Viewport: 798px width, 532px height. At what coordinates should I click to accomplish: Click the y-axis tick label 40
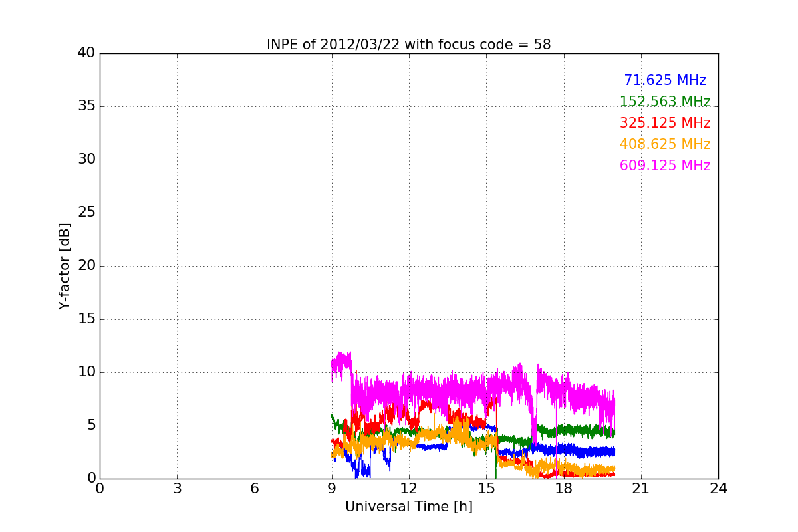tap(86, 53)
